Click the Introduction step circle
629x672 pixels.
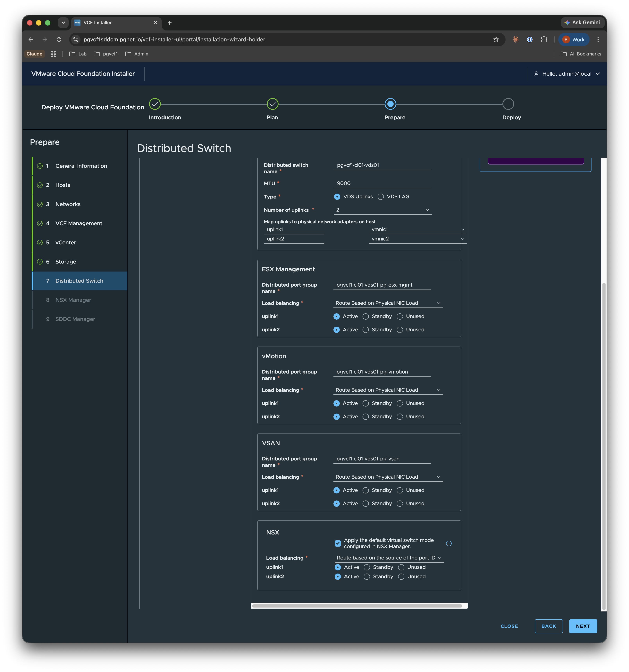pos(155,104)
